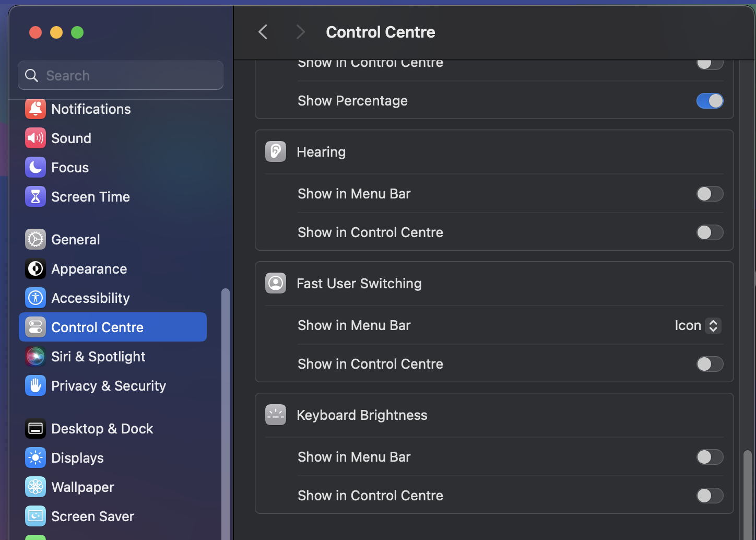The height and width of the screenshot is (540, 756).
Task: Go back with the left chevron
Action: (x=263, y=32)
